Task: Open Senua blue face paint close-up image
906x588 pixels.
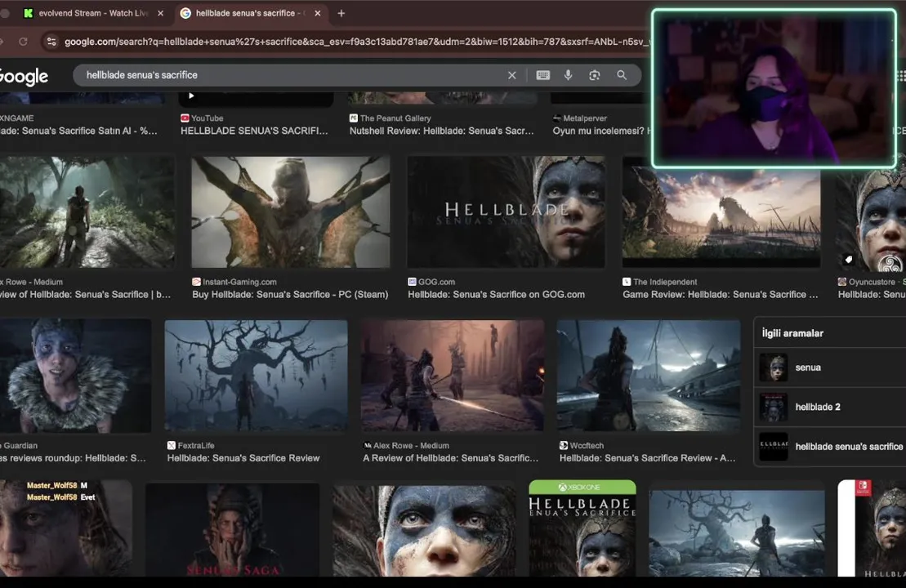Action: (x=424, y=531)
